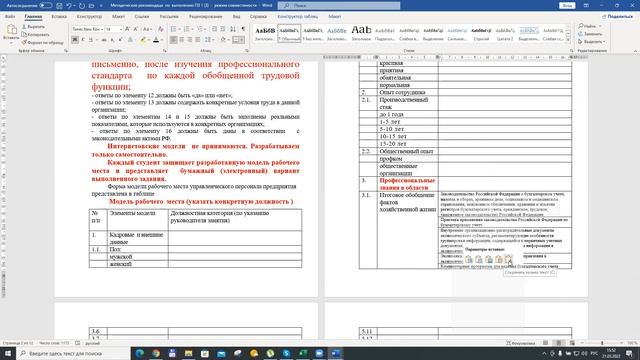
Task: Toggle subscript formatting
Action: (x=112, y=40)
